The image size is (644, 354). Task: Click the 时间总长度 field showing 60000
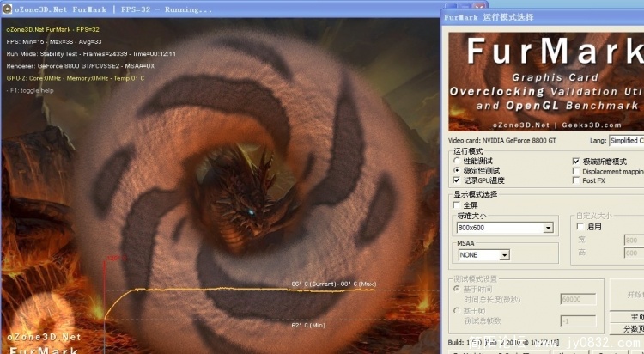coord(578,299)
